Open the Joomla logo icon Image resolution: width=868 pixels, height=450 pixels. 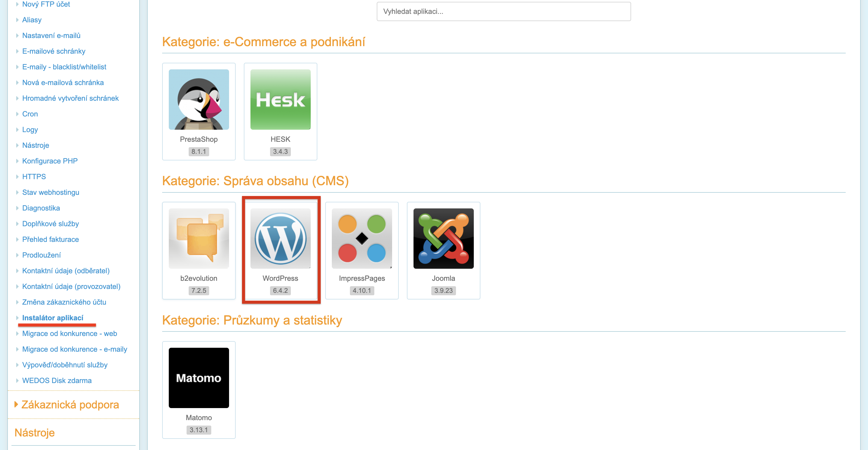pos(443,238)
